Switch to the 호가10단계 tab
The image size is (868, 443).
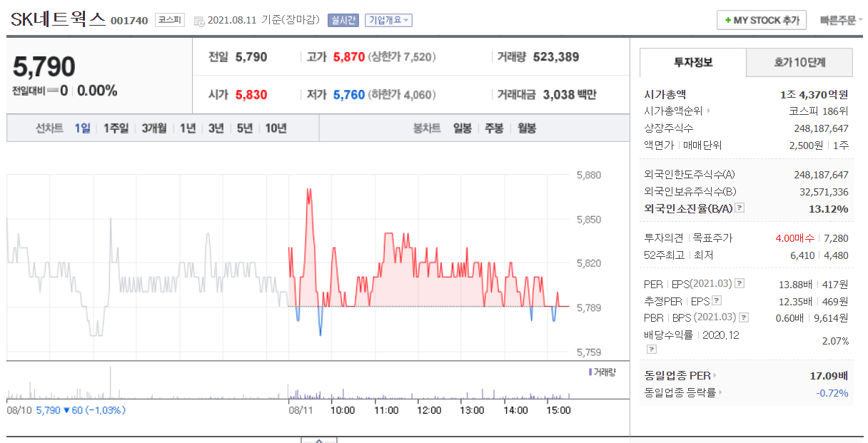click(x=799, y=62)
